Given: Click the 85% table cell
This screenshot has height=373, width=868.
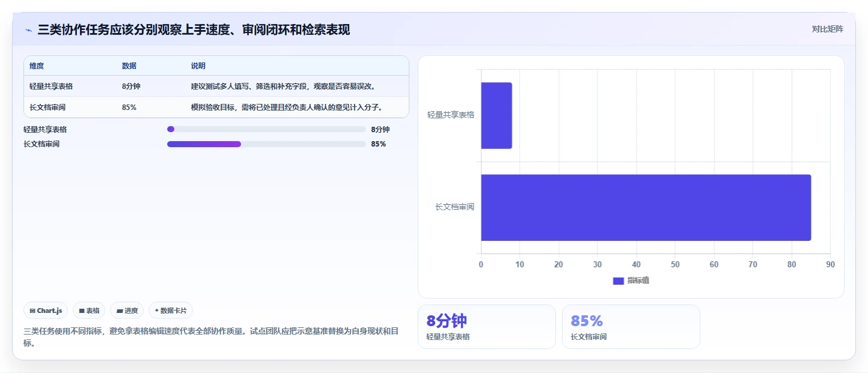Looking at the screenshot, I should 129,108.
